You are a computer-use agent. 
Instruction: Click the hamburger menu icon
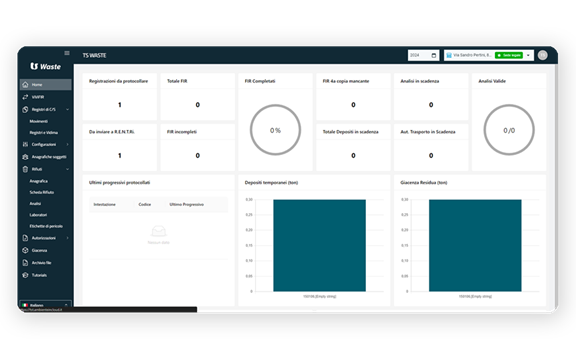pyautogui.click(x=67, y=53)
